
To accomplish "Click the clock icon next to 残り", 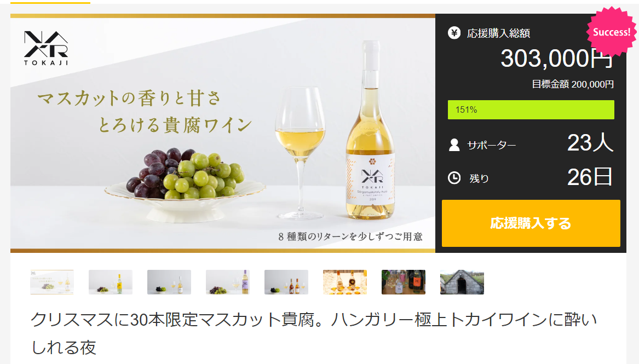I will [454, 178].
